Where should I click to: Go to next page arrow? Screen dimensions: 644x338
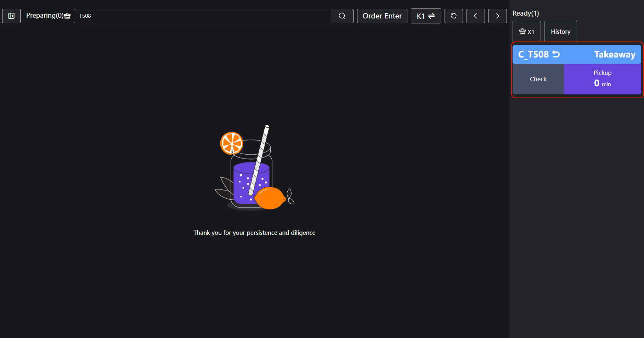click(497, 16)
